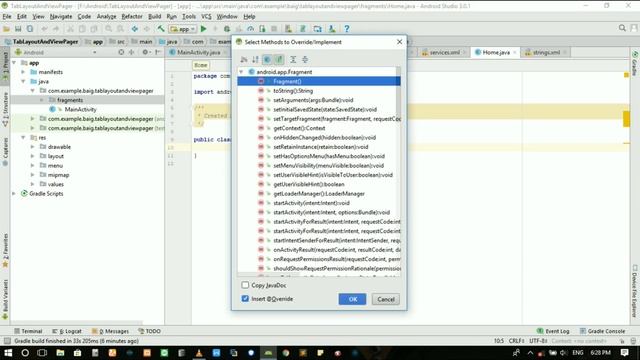640x360 pixels.
Task: Click the Make Project hammer icon
Action: point(161,29)
